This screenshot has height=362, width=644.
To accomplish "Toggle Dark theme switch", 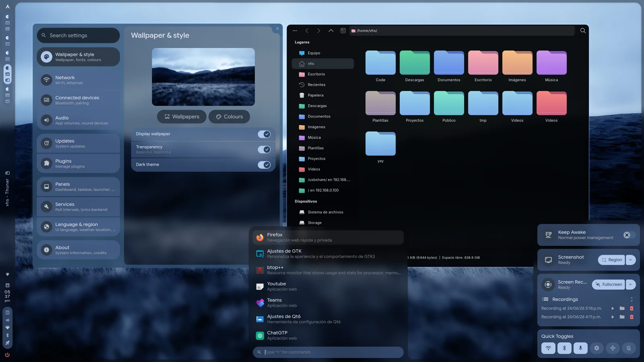I will [264, 165].
